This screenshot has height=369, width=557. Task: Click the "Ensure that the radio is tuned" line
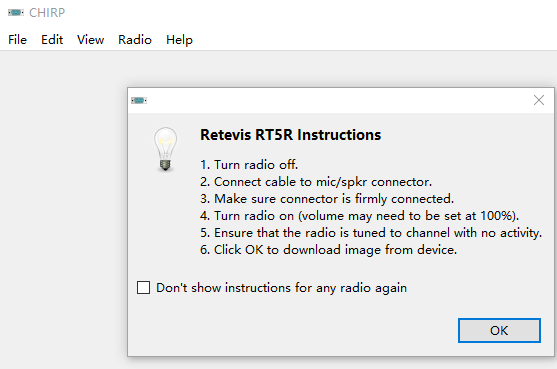[371, 233]
